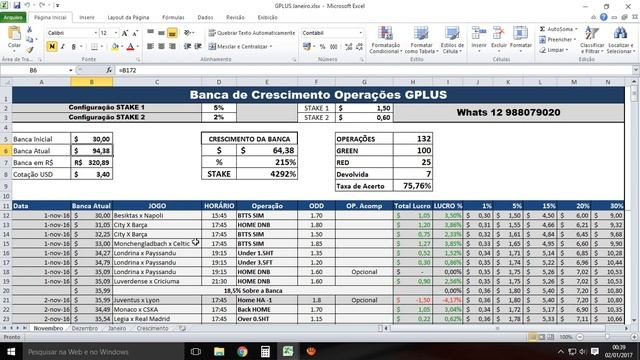Open File Explorer from the taskbar
Image resolution: width=640 pixels, height=360 pixels.
coord(219,351)
